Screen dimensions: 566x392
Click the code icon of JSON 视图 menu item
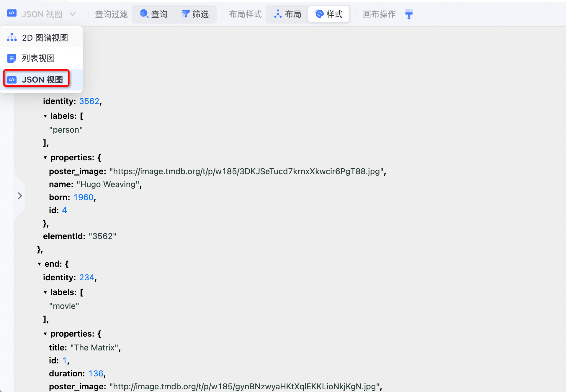pyautogui.click(x=12, y=80)
